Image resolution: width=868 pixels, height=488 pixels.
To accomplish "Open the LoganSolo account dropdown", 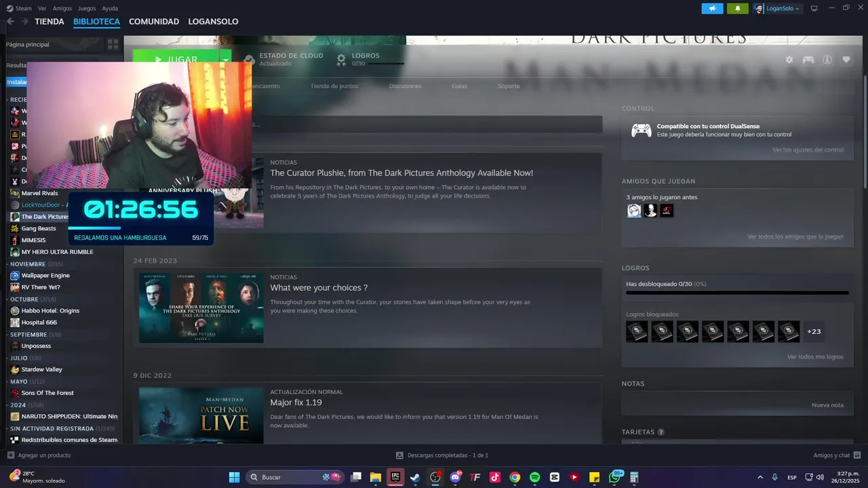I will [777, 8].
